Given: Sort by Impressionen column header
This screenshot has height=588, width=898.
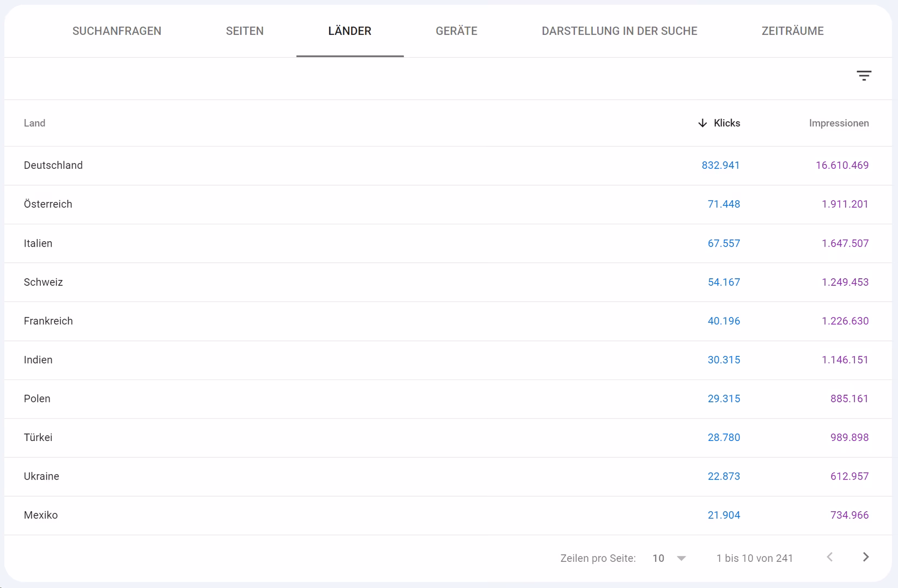Looking at the screenshot, I should pyautogui.click(x=839, y=123).
